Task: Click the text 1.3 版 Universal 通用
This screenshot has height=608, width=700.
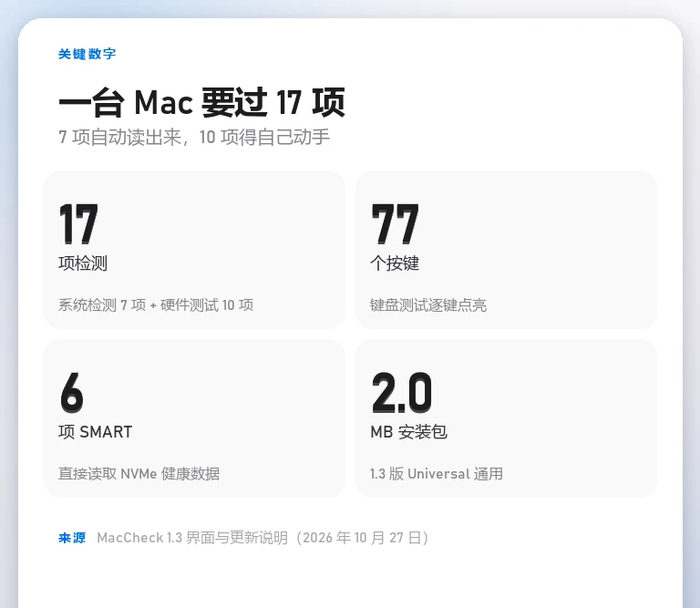Action: (x=437, y=474)
